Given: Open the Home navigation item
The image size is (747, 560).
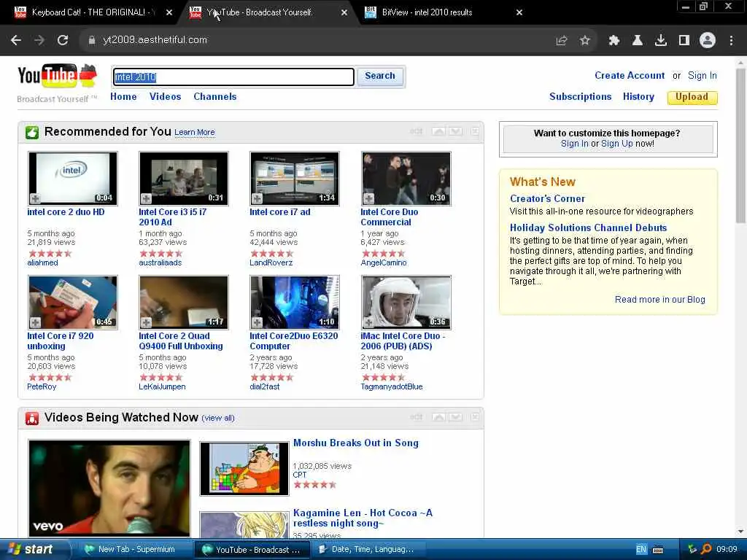Looking at the screenshot, I should pos(123,97).
